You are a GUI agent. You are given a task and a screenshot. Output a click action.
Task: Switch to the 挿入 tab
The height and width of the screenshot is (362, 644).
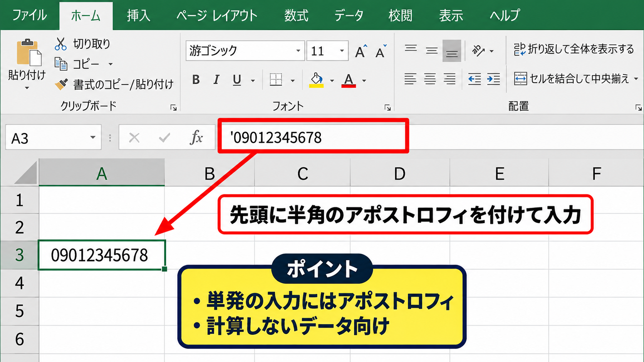pyautogui.click(x=139, y=16)
